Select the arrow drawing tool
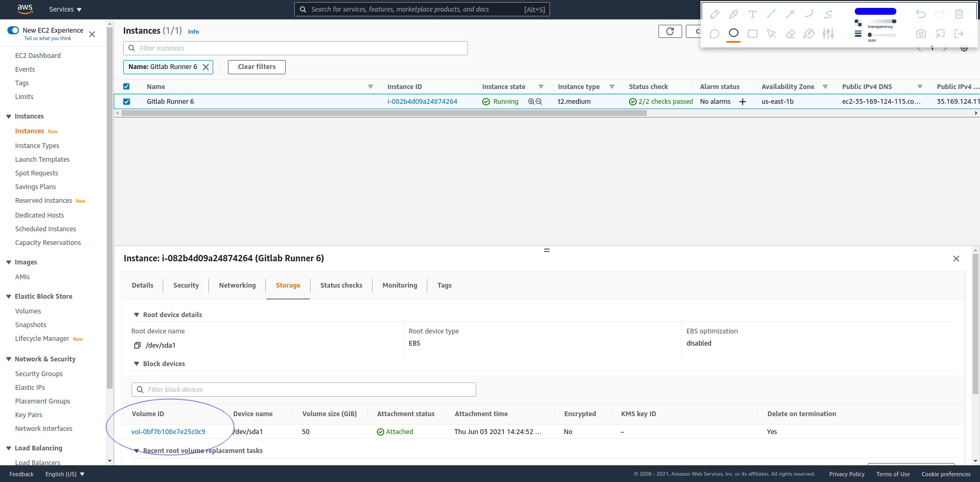 click(790, 14)
